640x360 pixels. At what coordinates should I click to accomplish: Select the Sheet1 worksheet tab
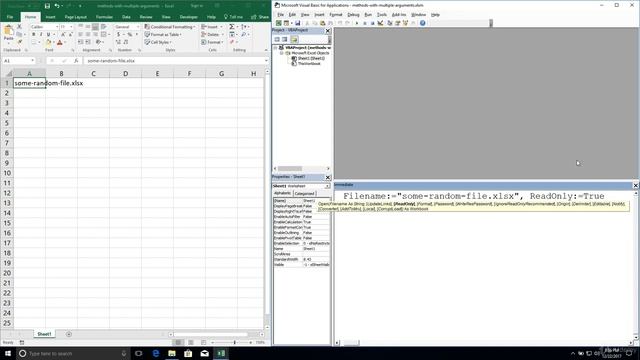[44, 334]
